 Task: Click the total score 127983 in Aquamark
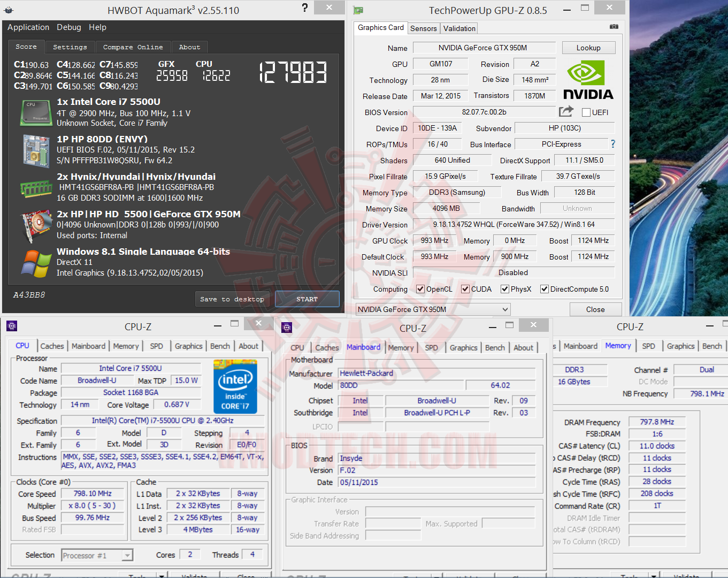coord(293,72)
